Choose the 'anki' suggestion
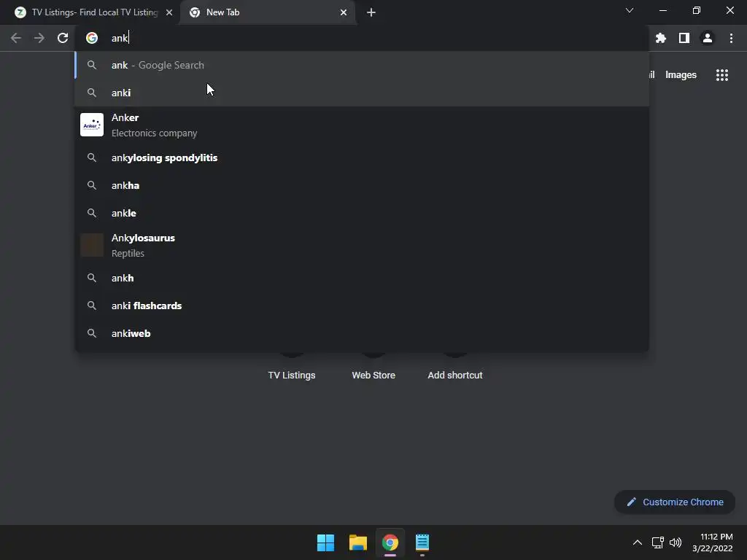Viewport: 747px width, 560px height. [362, 93]
